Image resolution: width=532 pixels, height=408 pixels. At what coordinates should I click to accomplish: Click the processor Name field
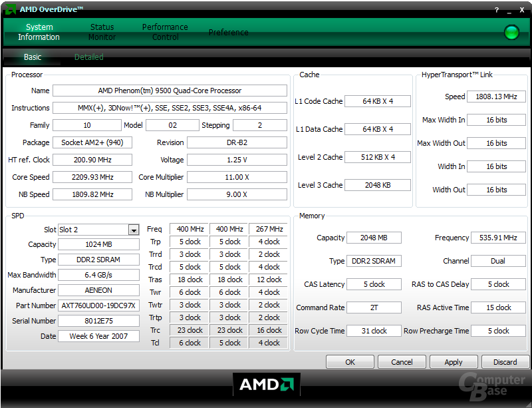tap(170, 91)
